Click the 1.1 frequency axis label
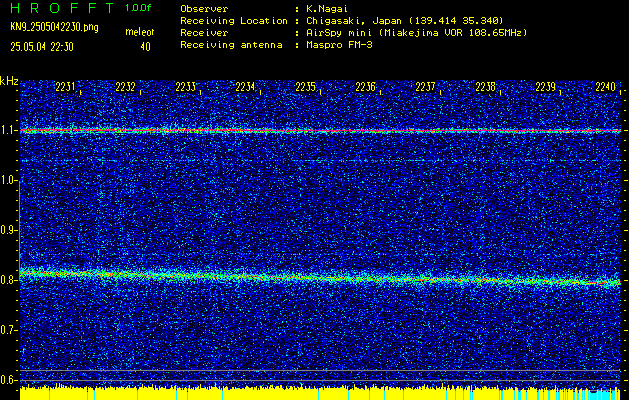 (7, 131)
